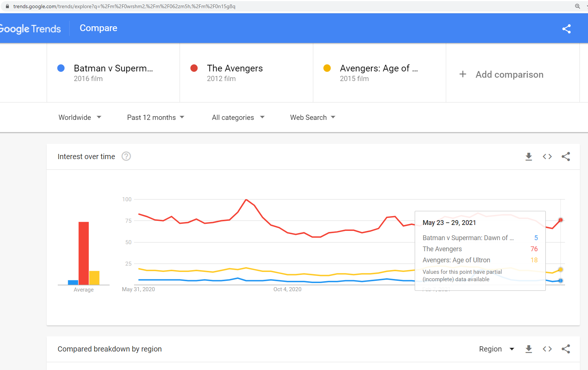Open embed code for Interest over time
The image size is (588, 370).
[x=547, y=157]
